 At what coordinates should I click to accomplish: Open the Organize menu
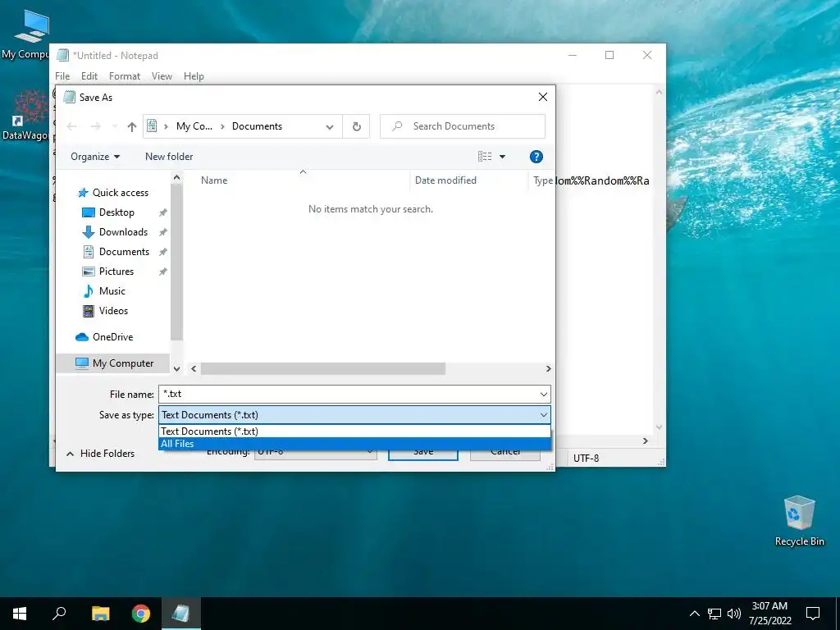95,157
